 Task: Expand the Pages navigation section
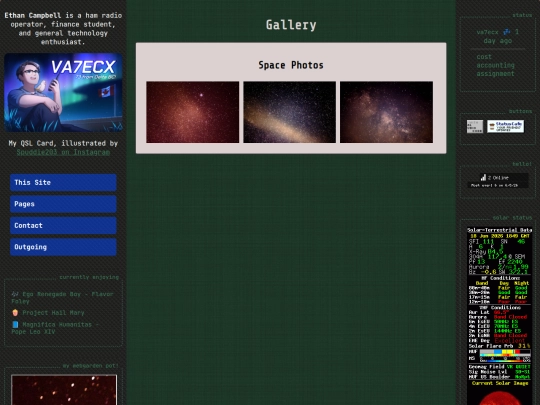tap(63, 204)
